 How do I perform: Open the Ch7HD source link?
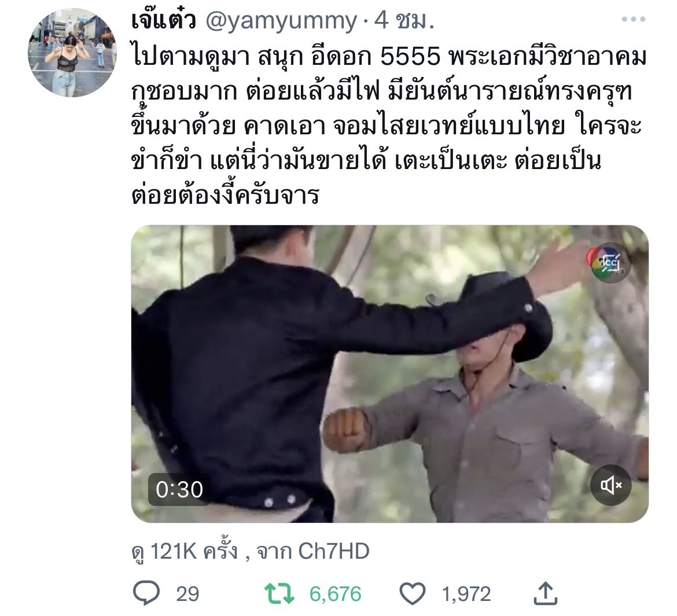click(334, 551)
